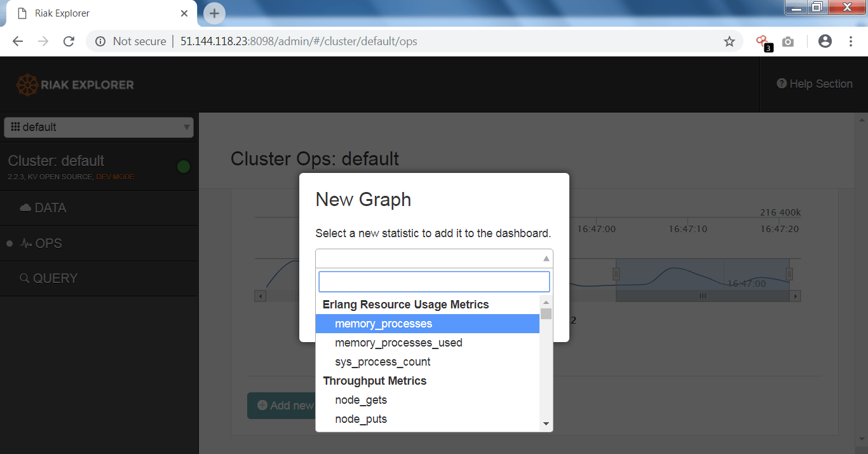868x454 pixels.
Task: Click the 16:47:10 chart axis label
Action: click(x=688, y=229)
